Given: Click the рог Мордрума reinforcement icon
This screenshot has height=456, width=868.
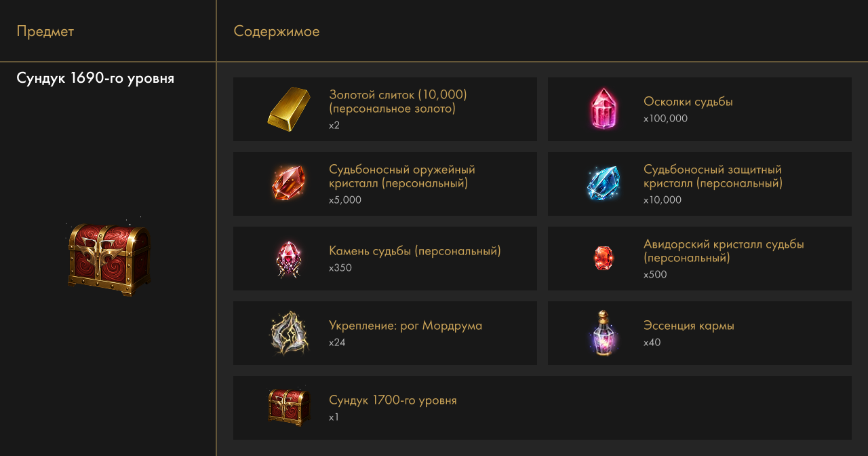Looking at the screenshot, I should pos(289,333).
